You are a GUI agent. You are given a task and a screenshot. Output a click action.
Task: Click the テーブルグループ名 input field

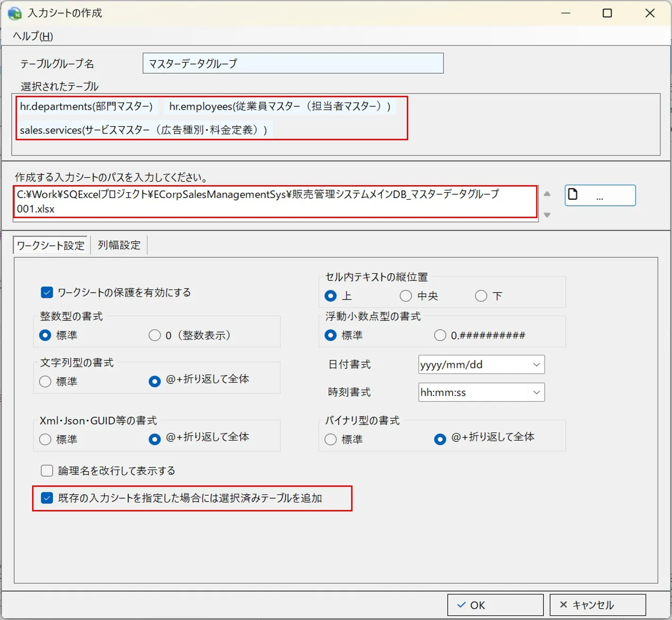(x=293, y=63)
